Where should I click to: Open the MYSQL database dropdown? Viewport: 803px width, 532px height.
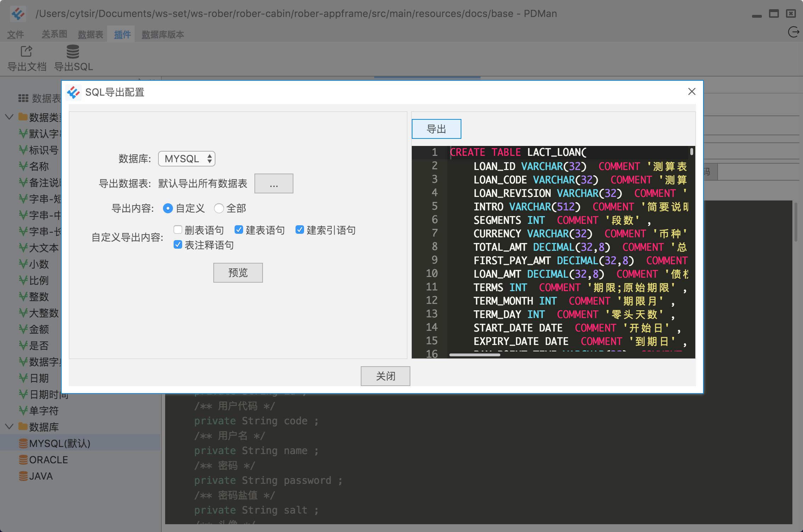tap(187, 159)
